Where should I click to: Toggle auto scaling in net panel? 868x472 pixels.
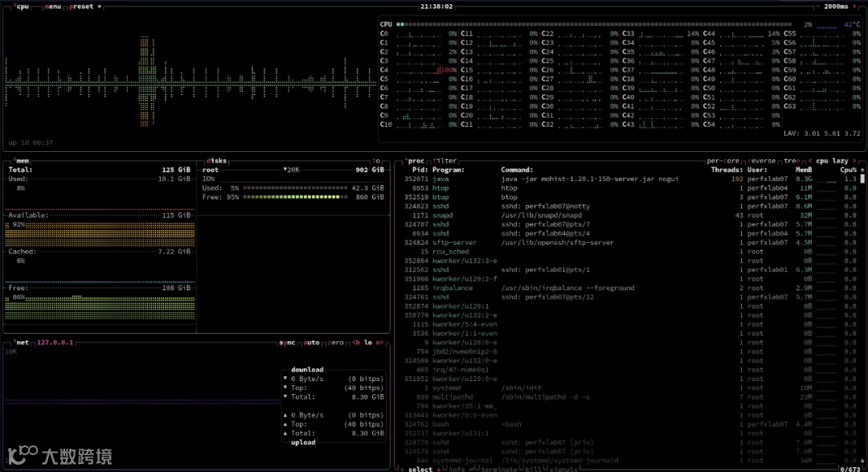(x=311, y=343)
